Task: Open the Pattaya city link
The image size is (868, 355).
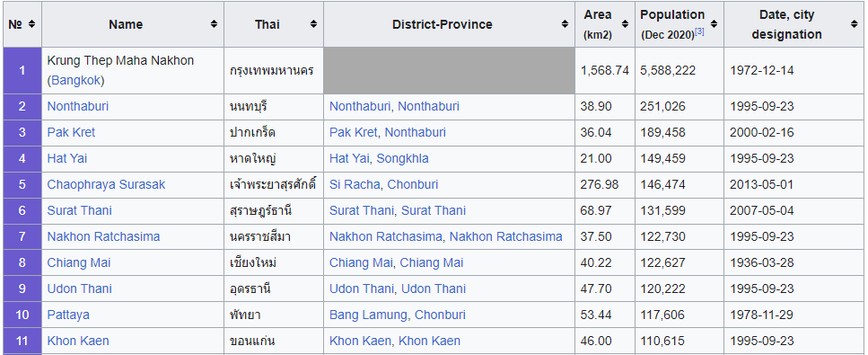Action: pos(68,315)
